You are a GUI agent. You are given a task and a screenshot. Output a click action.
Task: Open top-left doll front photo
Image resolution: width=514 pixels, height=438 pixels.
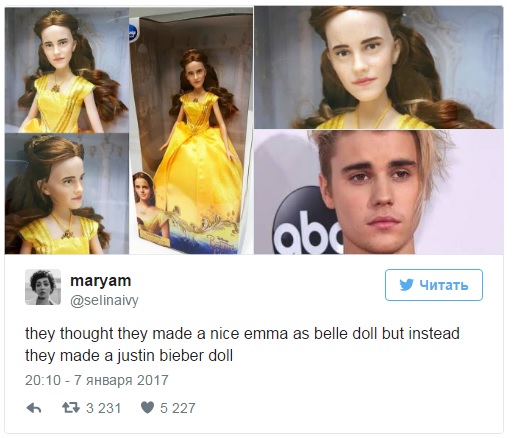point(67,70)
